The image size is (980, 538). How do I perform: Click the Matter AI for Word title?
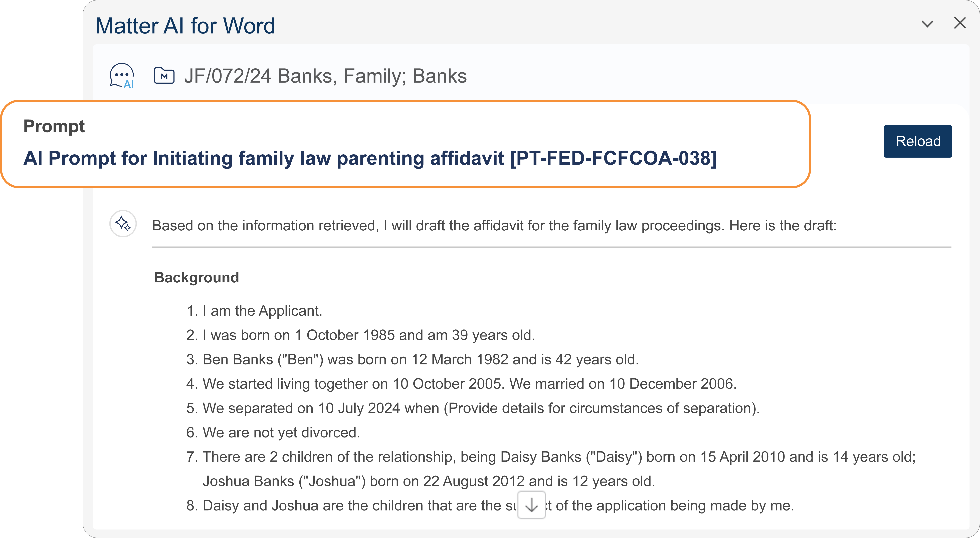185,26
